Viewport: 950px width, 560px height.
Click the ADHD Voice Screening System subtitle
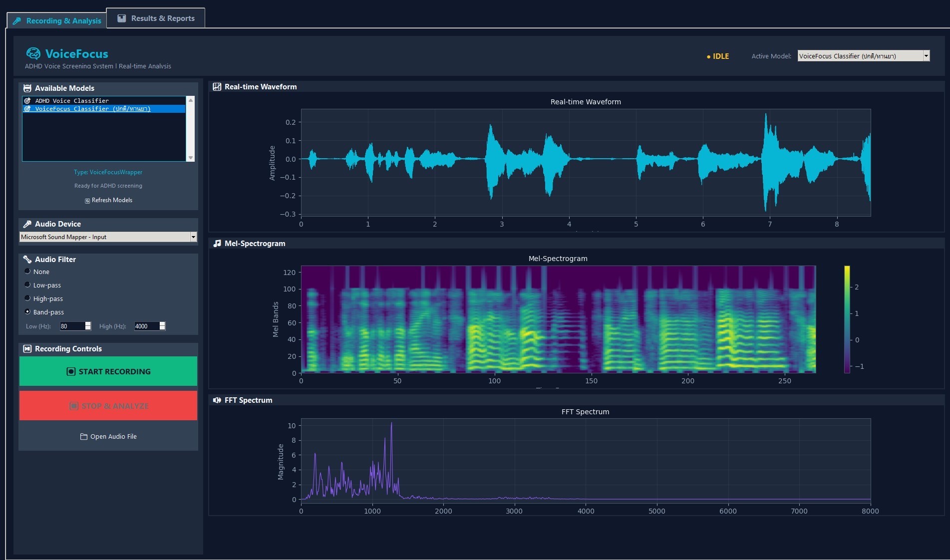tap(98, 66)
